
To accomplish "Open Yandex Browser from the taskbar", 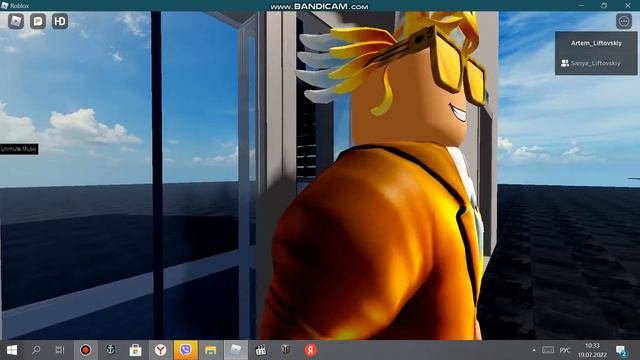I will [160, 350].
